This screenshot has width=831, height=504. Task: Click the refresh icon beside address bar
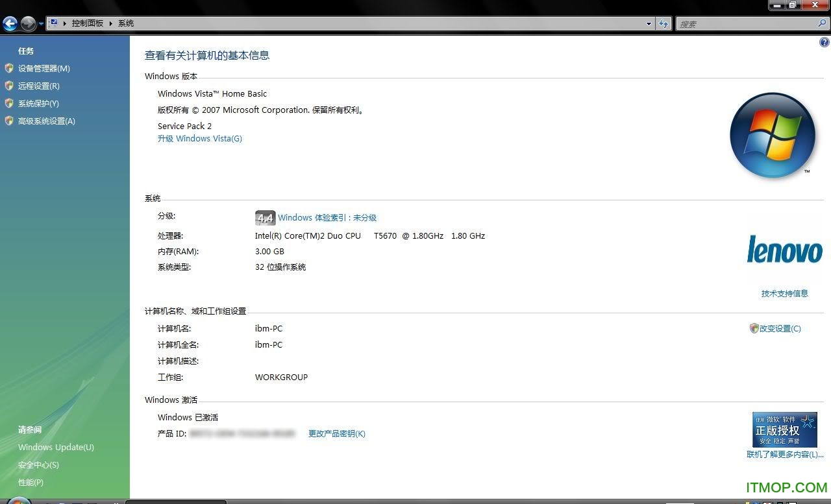[664, 23]
